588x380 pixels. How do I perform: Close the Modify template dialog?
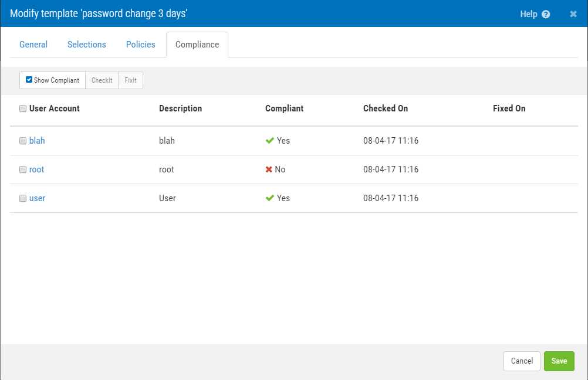point(573,14)
